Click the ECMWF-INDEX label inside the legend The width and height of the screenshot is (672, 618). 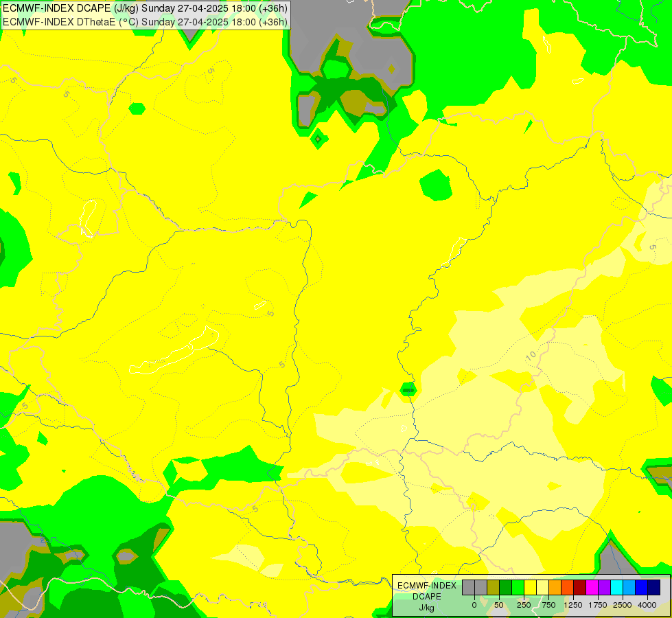(427, 586)
